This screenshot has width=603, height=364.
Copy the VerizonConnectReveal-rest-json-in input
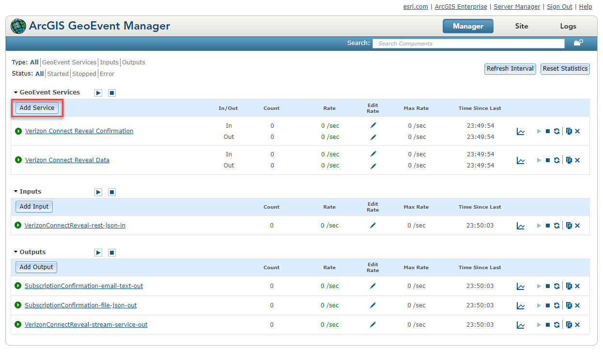[569, 226]
